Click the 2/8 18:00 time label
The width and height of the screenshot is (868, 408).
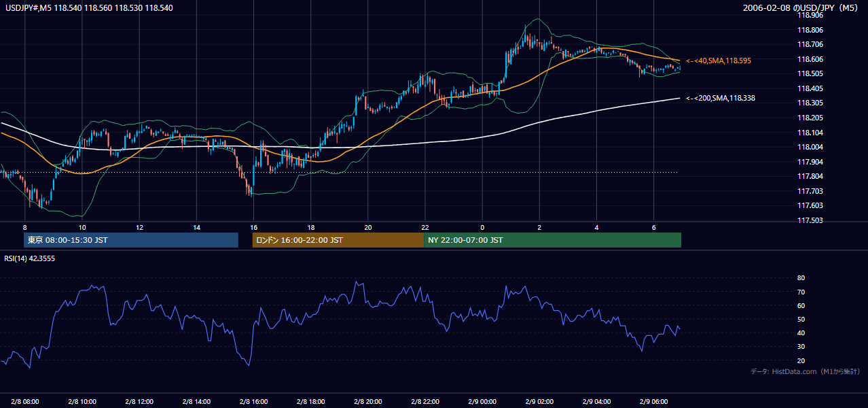(x=311, y=401)
